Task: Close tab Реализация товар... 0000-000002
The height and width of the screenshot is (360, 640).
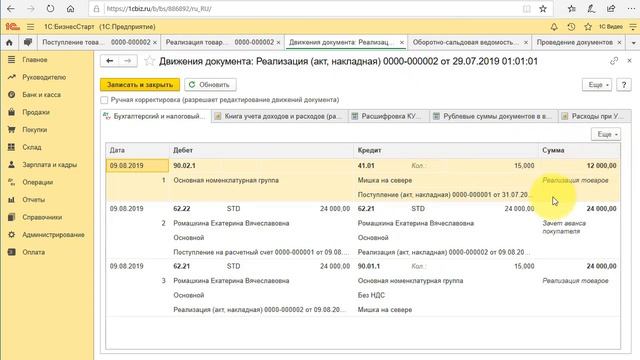Action: tap(278, 42)
